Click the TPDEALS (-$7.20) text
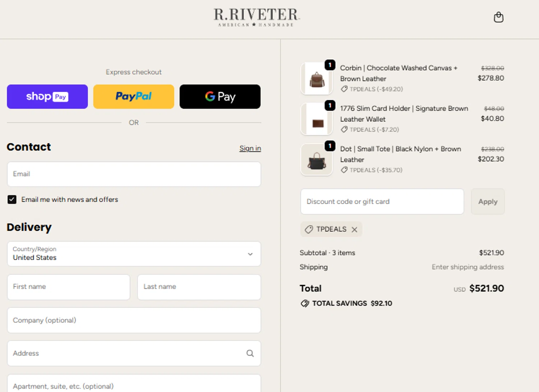539x392 pixels. click(374, 129)
